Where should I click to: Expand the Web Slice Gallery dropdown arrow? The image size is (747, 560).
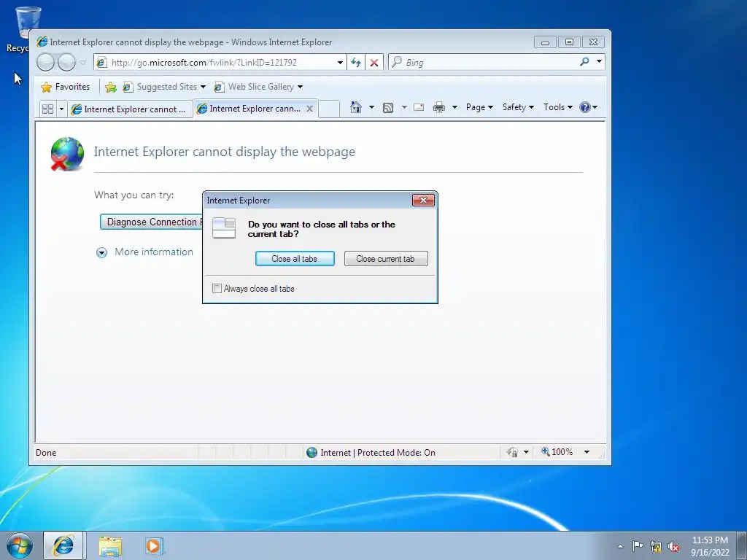[300, 87]
